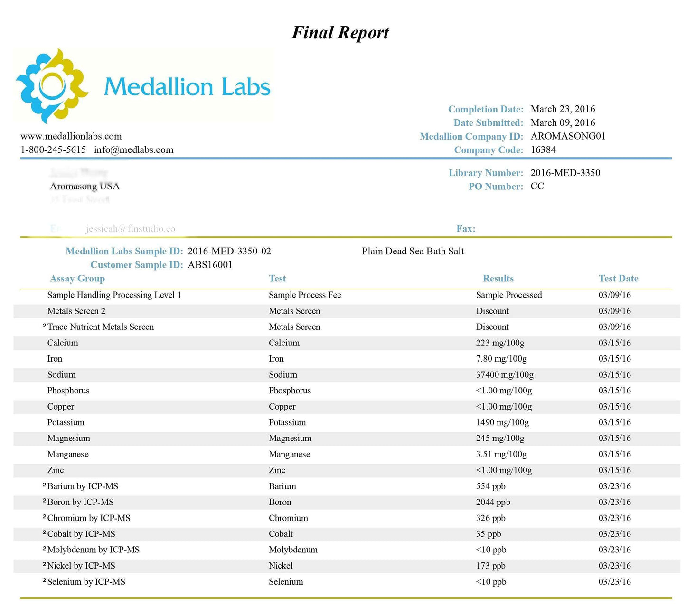Click the Medallion Labs brand name text
Viewport: 686px width, 616px height.
coord(187,87)
